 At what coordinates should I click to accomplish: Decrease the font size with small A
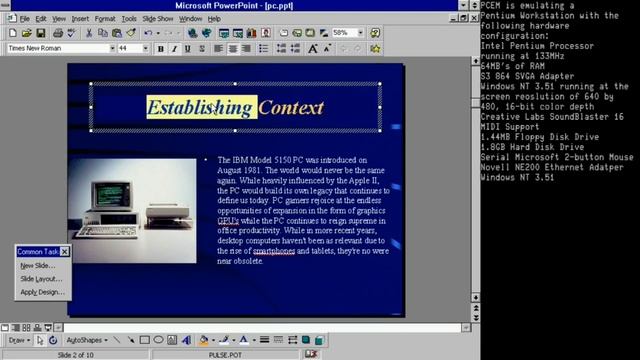coord(327,49)
